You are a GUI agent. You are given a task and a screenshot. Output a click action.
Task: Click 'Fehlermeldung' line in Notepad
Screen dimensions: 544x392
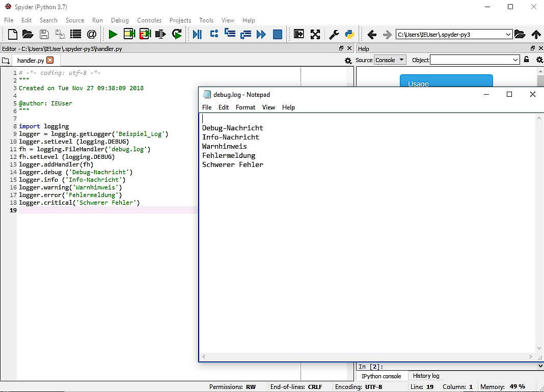click(x=229, y=155)
